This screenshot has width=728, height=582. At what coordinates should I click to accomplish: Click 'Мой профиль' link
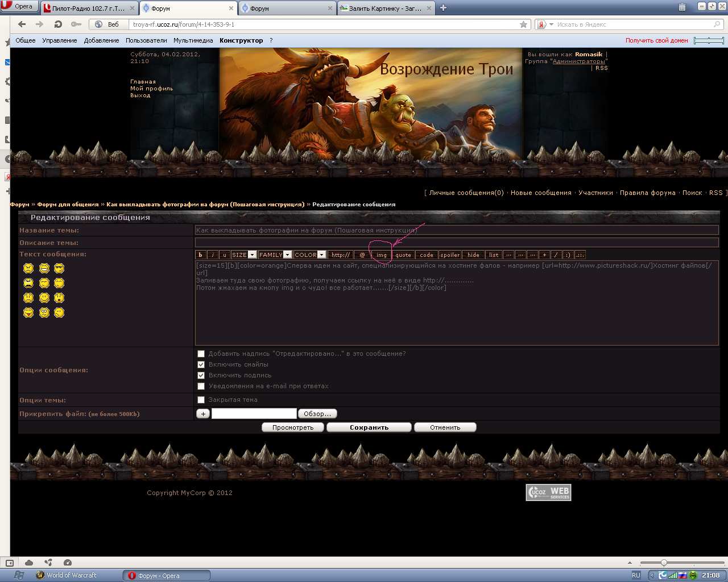[x=151, y=89]
